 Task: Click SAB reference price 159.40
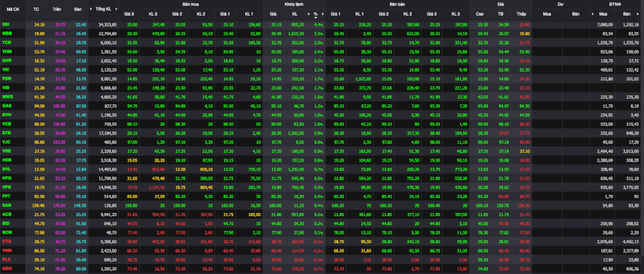click(x=38, y=205)
